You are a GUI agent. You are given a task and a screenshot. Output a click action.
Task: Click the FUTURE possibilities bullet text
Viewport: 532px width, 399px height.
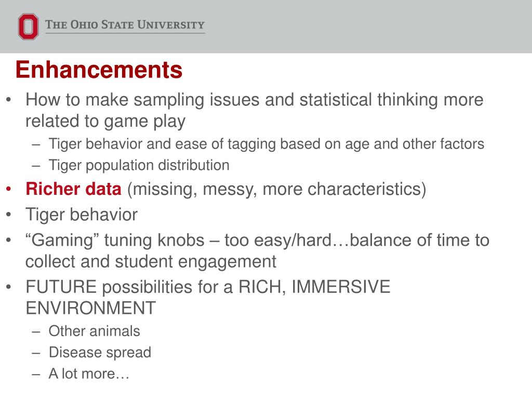208,297
